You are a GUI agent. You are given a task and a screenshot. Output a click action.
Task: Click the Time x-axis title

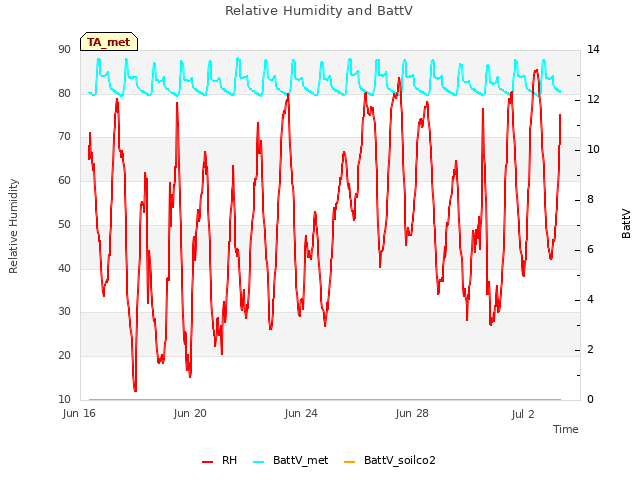565,429
